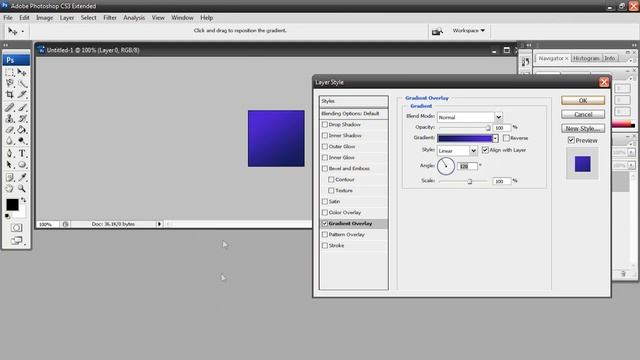Open the Filter menu
Viewport: 640px width, 360px height.
click(x=110, y=18)
